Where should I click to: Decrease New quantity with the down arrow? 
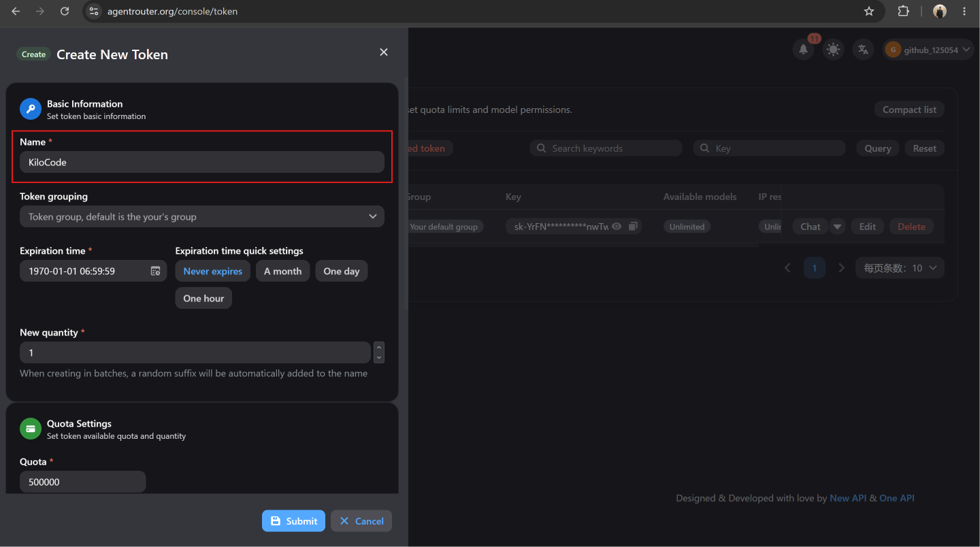point(379,358)
